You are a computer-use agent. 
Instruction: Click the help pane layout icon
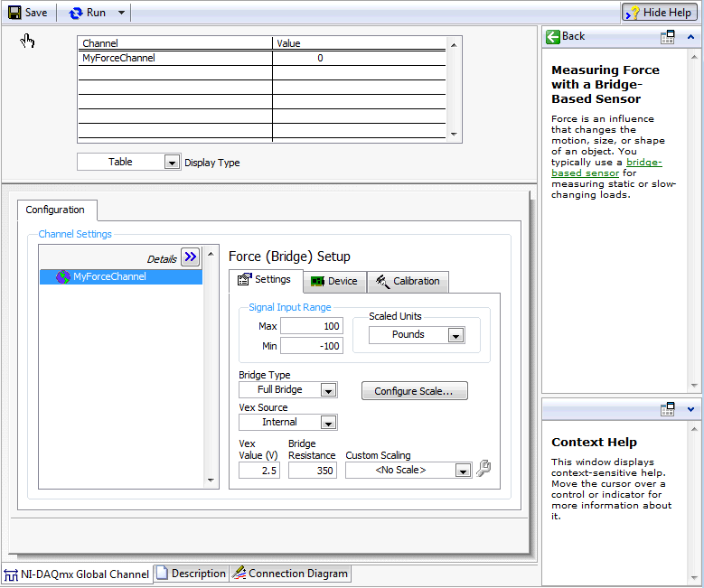click(668, 37)
